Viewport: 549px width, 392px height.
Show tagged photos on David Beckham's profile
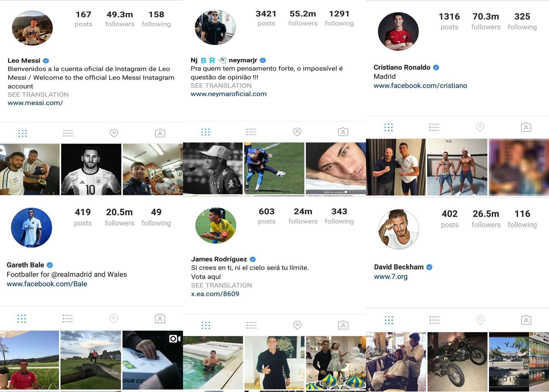coord(526,320)
